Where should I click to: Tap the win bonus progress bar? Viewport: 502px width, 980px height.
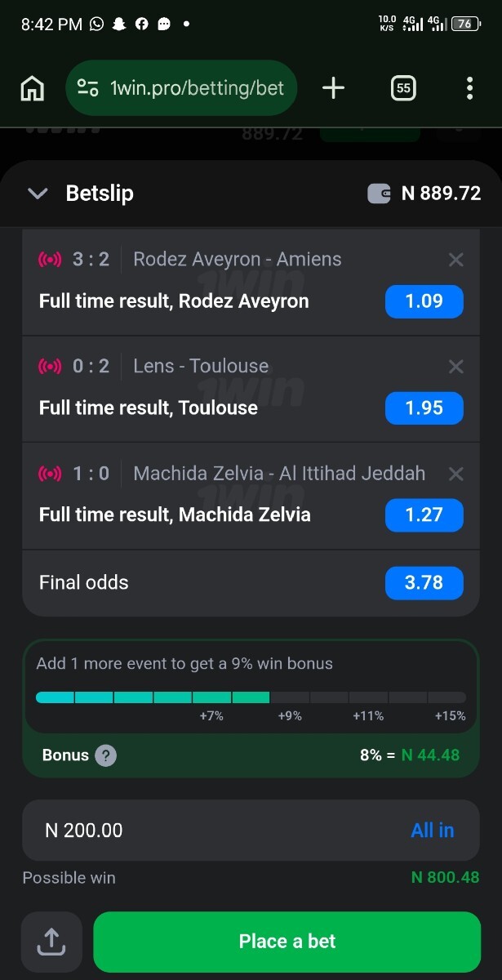251,697
